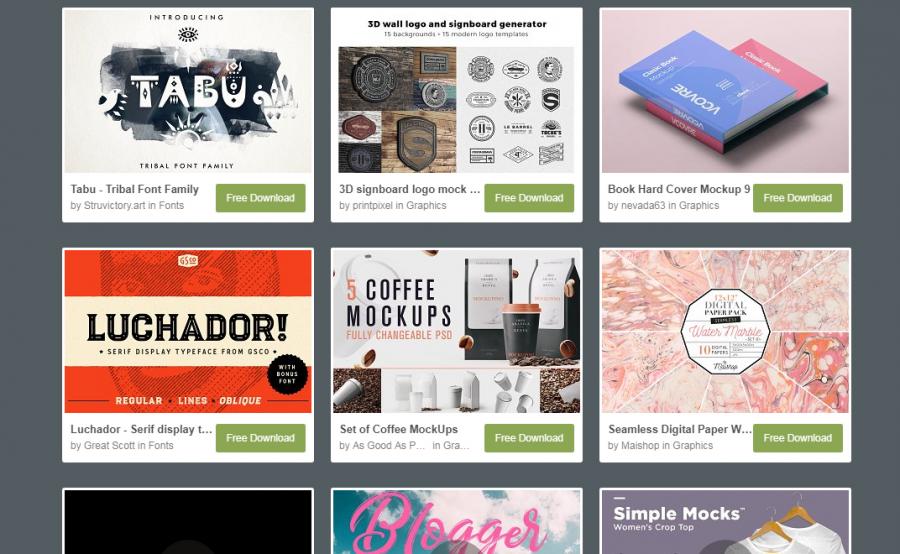900x554 pixels.
Task: Click Free Download for 3D signboard logo mock
Action: (x=529, y=198)
